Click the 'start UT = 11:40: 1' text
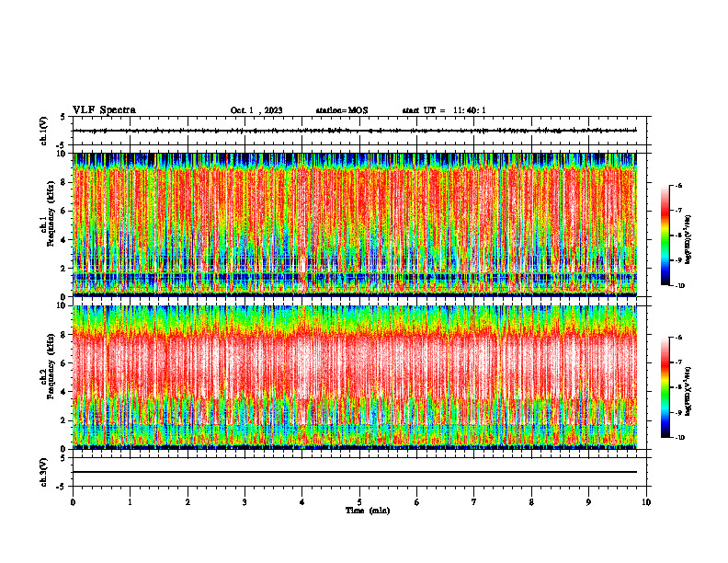728x563 pixels. 444,110
